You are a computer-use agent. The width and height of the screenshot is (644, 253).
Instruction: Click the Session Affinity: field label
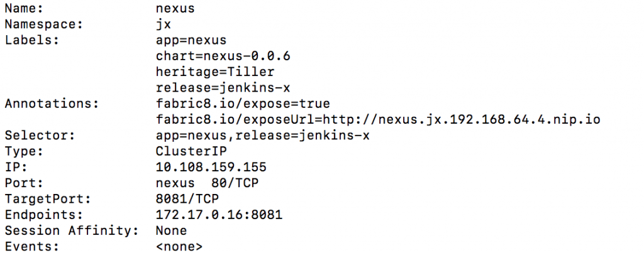(x=72, y=230)
